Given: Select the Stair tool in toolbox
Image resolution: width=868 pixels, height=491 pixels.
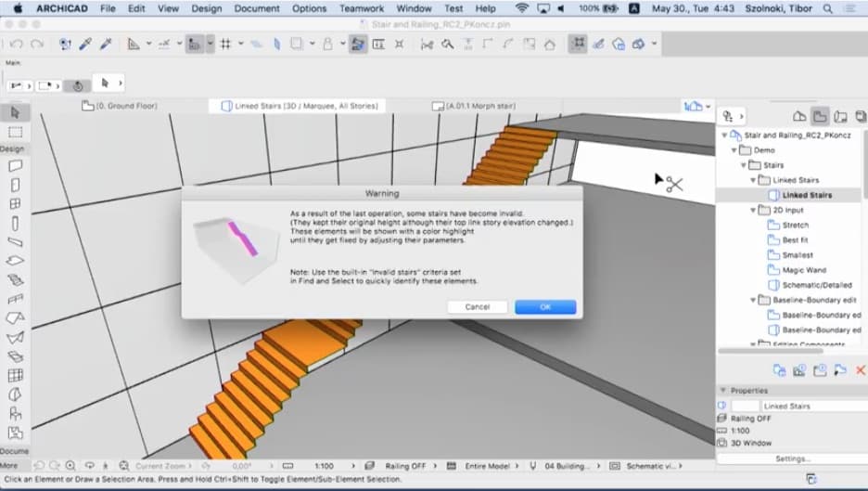Looking at the screenshot, I should pos(15,280).
